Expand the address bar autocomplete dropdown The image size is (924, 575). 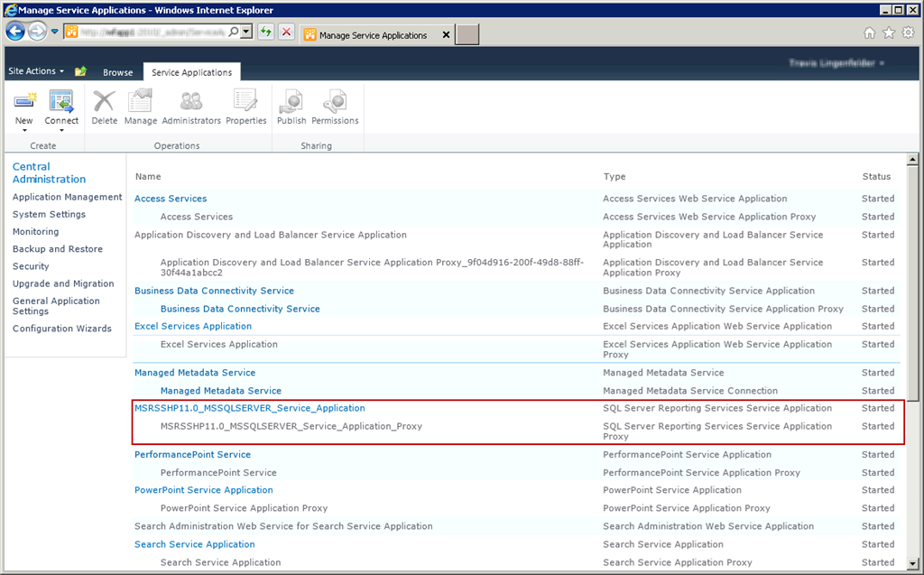coord(247,32)
